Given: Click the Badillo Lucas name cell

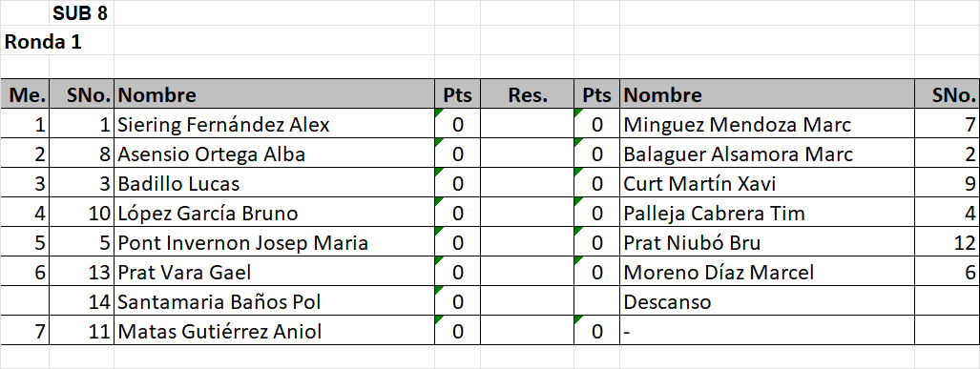Looking at the screenshot, I should click(275, 184).
